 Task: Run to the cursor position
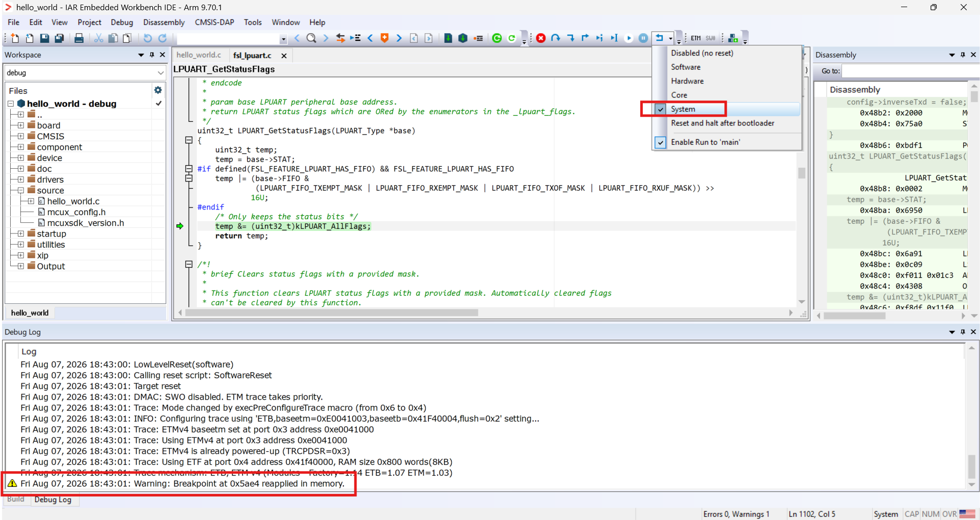pyautogui.click(x=614, y=38)
